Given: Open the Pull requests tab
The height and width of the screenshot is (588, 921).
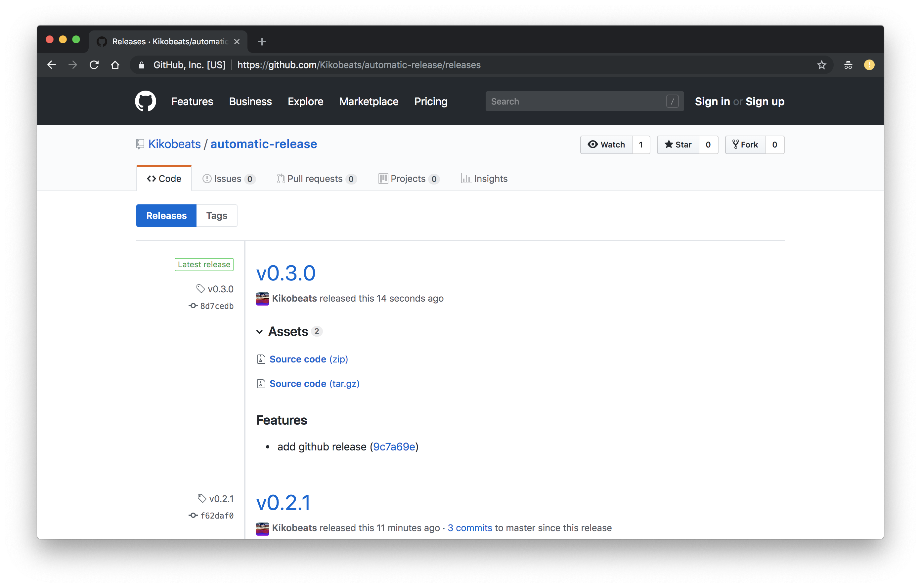Looking at the screenshot, I should 315,179.
